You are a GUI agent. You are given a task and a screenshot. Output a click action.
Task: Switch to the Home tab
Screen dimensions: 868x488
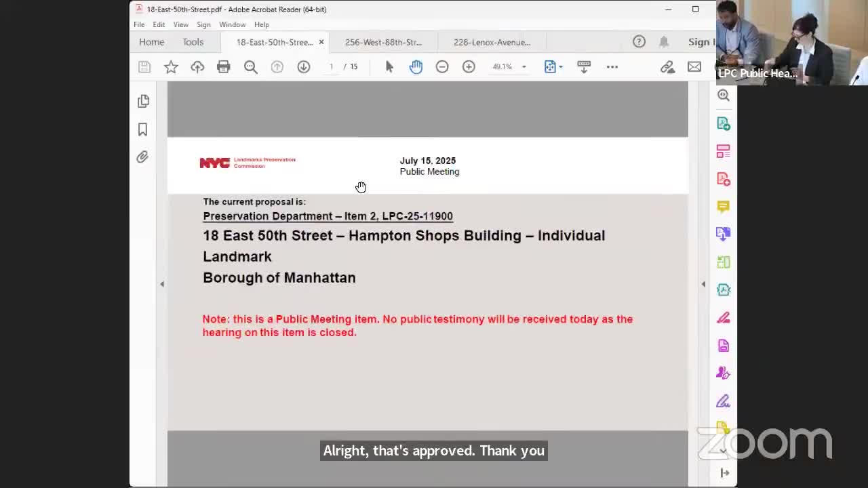[152, 42]
